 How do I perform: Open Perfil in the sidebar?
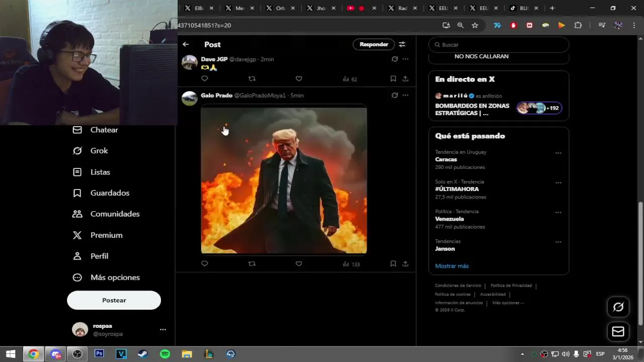pos(91,256)
